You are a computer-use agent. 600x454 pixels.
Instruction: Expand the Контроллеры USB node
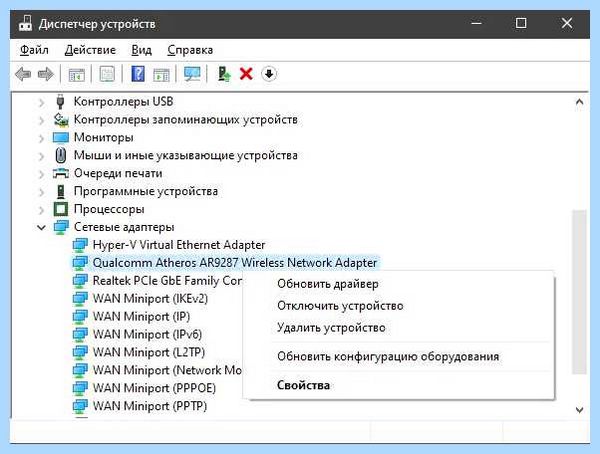click(x=41, y=102)
